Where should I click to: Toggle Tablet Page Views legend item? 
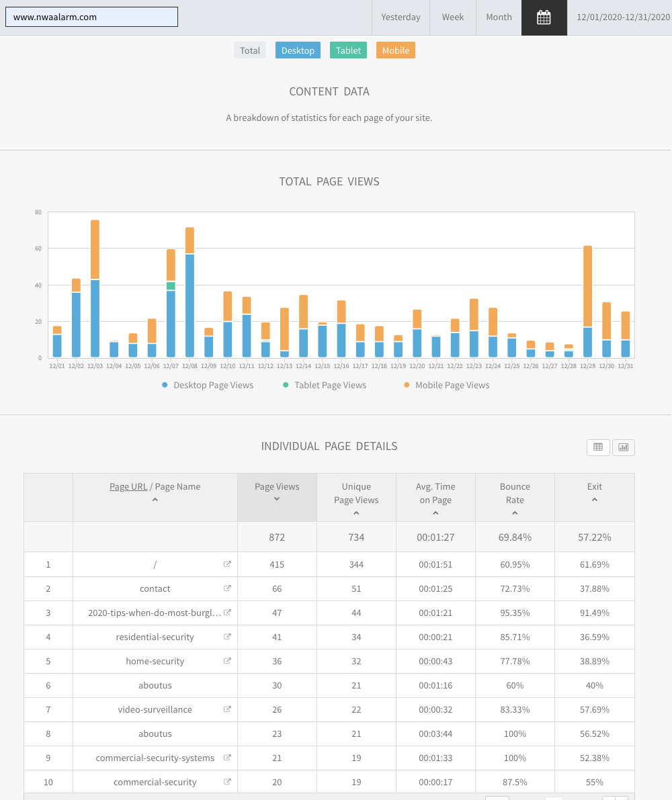pyautogui.click(x=325, y=385)
